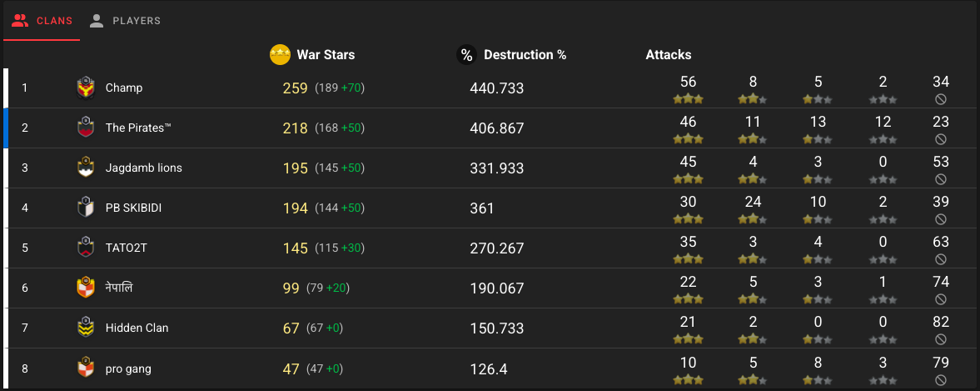The width and height of the screenshot is (980, 391).
Task: Click the Attacks column header
Action: pos(668,54)
